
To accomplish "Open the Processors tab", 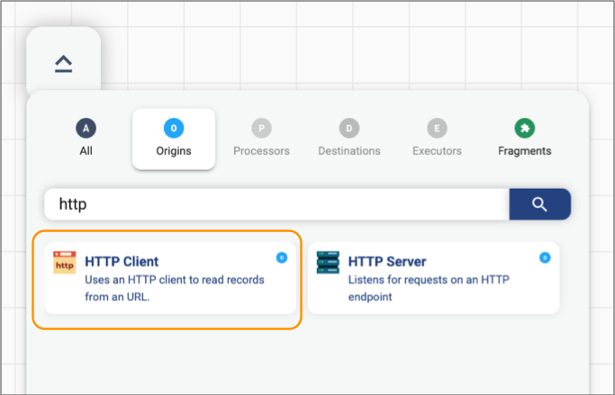I will point(261,138).
